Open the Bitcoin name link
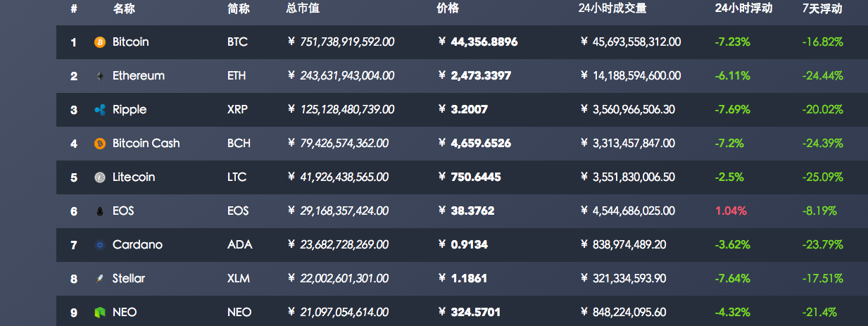868x326 pixels. [x=131, y=42]
